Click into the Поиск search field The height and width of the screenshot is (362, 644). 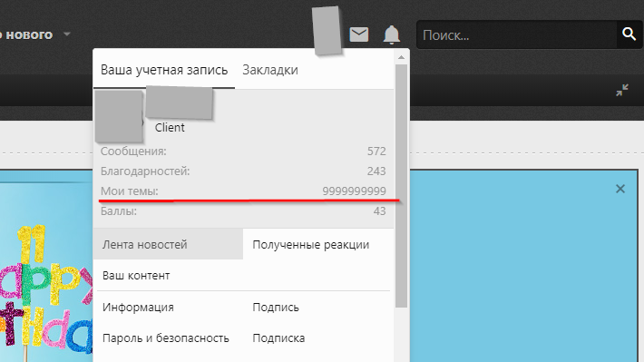point(517,34)
